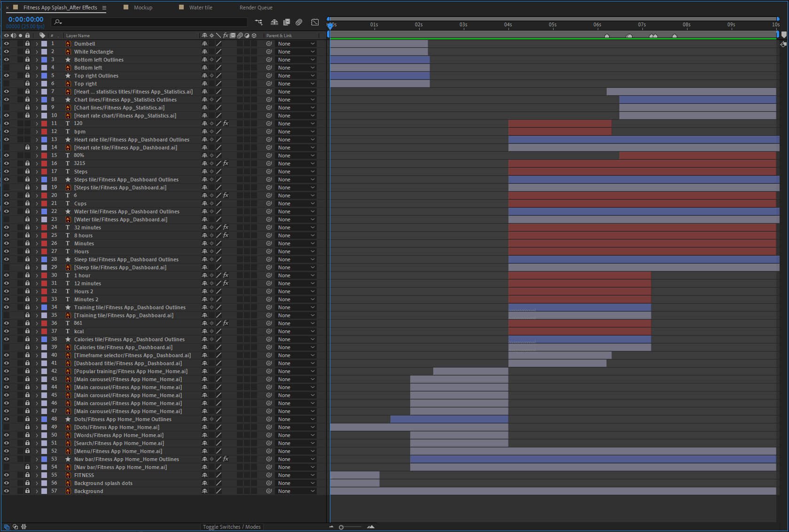Switch to the Mockup tab

point(143,8)
